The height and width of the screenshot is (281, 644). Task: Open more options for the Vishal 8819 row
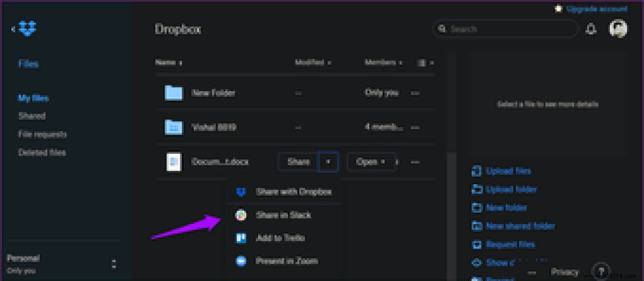tap(415, 128)
